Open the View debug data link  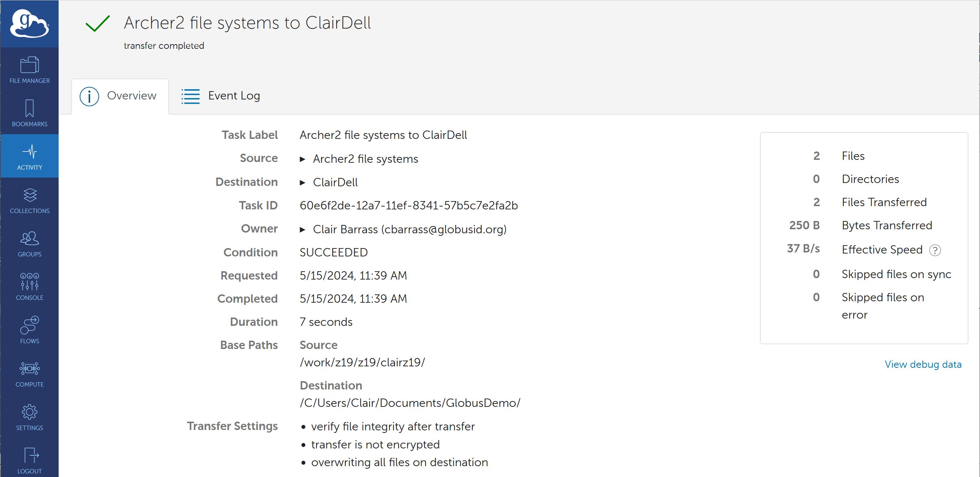[x=923, y=364]
